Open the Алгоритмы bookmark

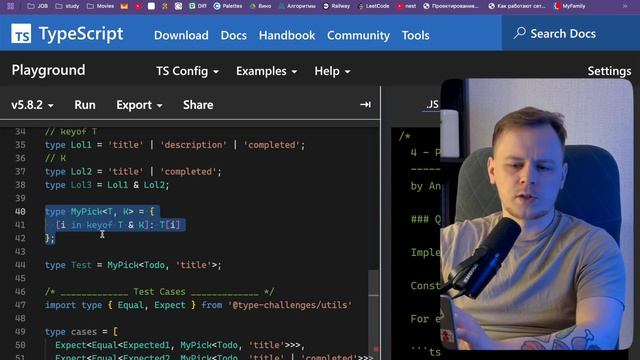[297, 6]
